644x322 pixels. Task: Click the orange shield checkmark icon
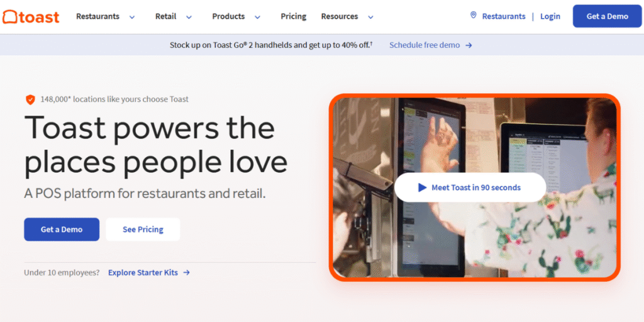(x=30, y=99)
